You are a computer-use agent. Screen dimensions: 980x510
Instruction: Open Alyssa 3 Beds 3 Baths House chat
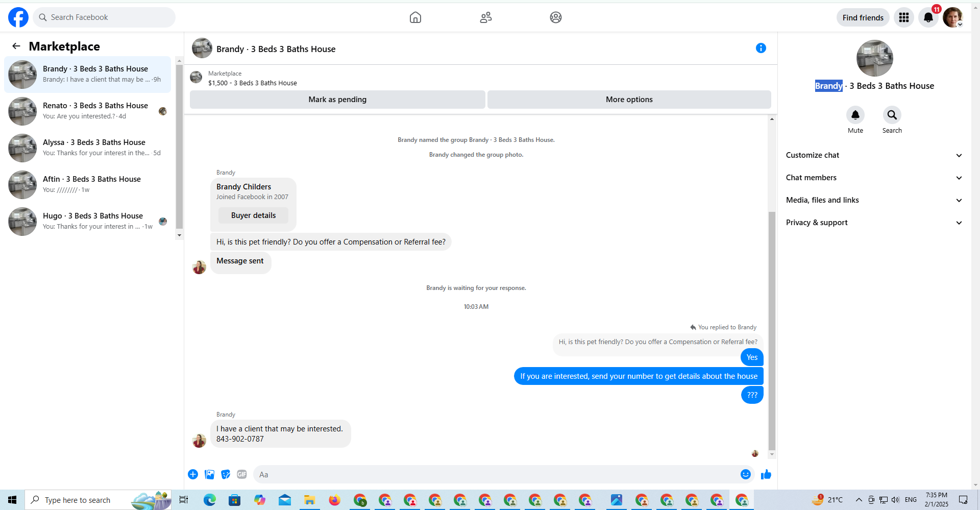point(88,148)
